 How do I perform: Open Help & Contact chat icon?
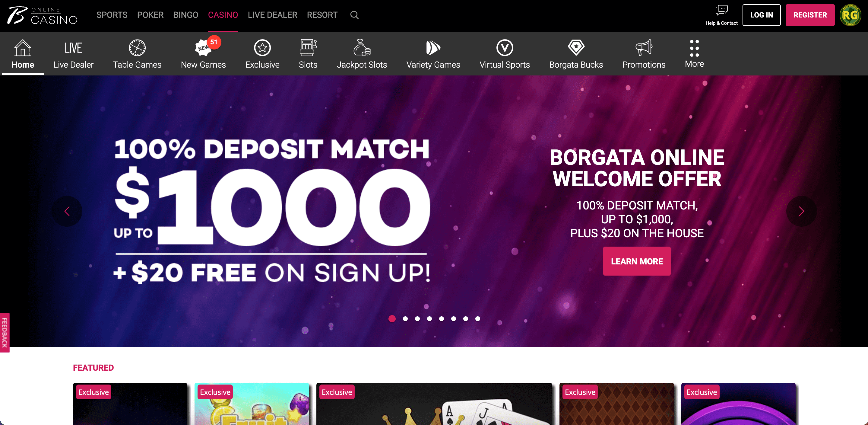click(x=721, y=11)
